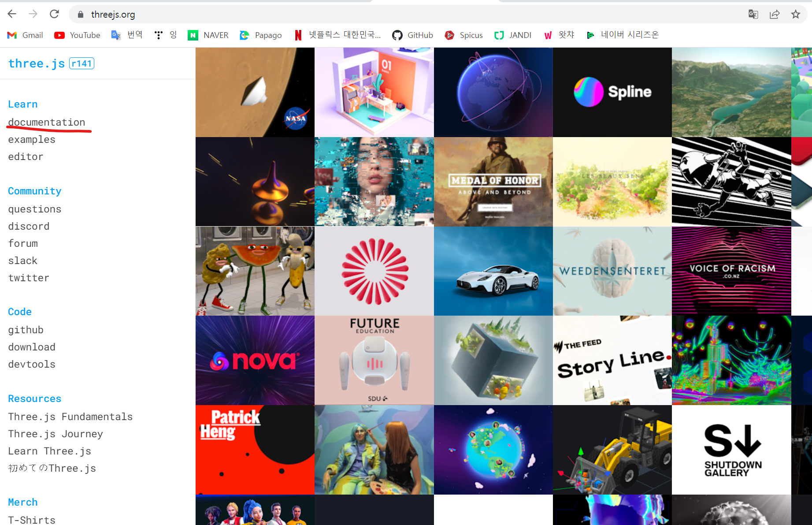The height and width of the screenshot is (525, 812).
Task: Open the documentation link
Action: (47, 122)
